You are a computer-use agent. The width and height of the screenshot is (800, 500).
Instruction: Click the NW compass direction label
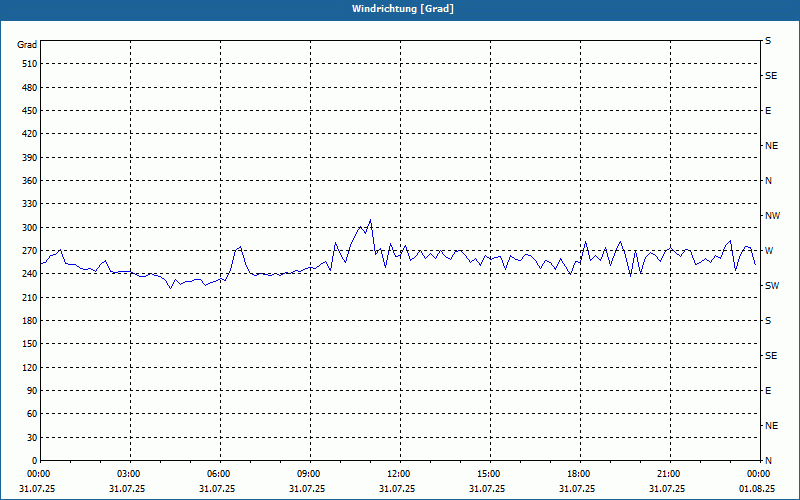point(773,216)
